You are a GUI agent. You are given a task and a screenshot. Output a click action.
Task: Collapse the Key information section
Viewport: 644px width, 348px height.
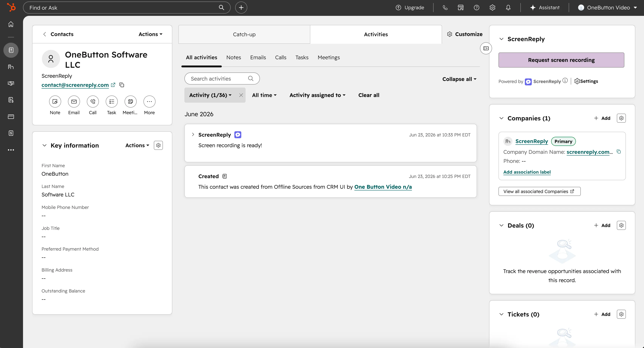click(44, 145)
